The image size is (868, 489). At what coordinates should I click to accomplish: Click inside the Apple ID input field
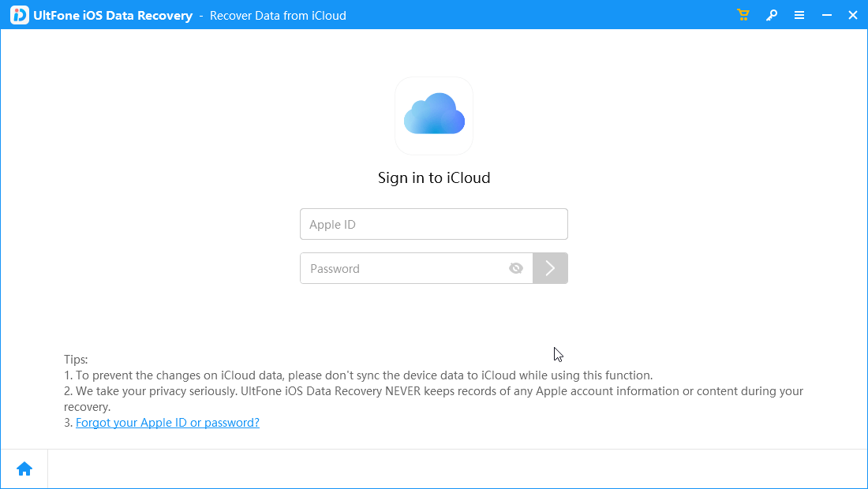pos(433,224)
